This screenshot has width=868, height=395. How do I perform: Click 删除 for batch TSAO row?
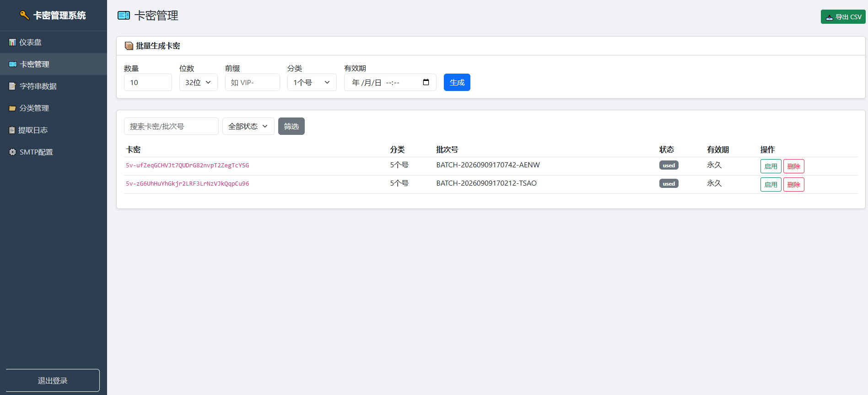794,184
